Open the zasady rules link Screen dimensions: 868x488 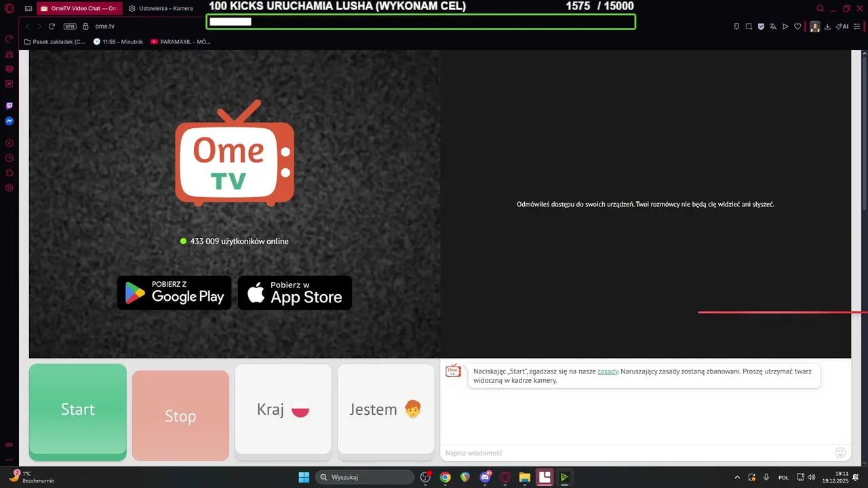608,371
